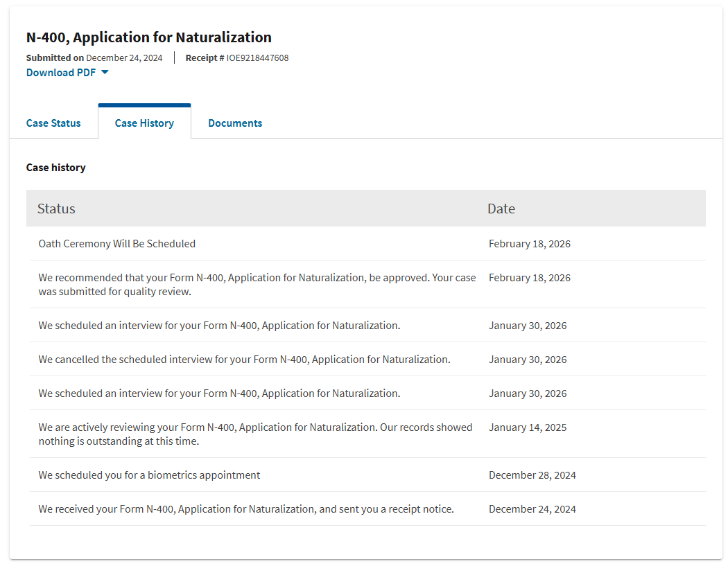Open the Documents tab
Viewport: 728px width, 566px height.
click(x=235, y=123)
